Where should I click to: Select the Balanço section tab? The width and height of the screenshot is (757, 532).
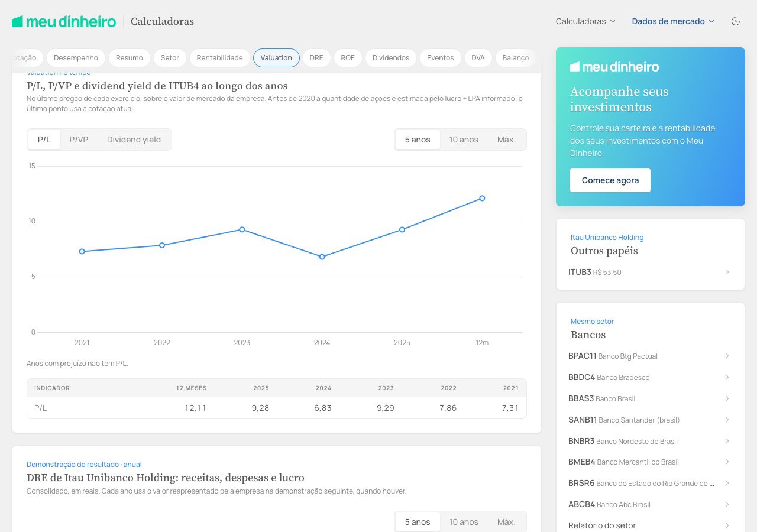point(516,58)
